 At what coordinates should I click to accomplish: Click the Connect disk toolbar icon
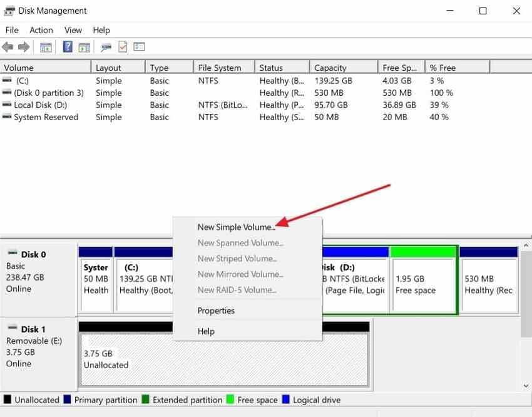click(x=106, y=47)
